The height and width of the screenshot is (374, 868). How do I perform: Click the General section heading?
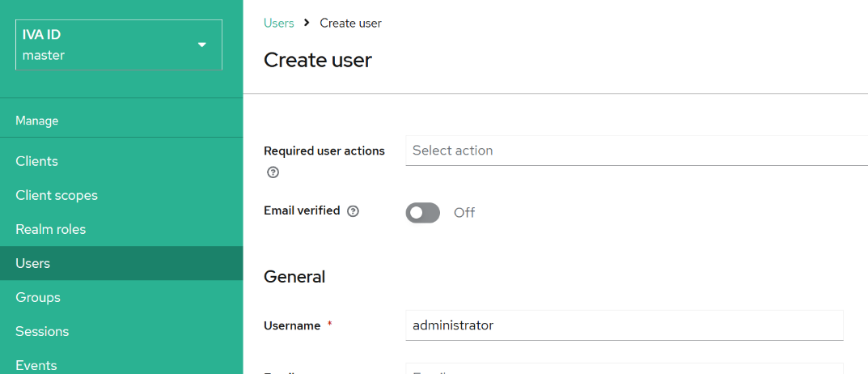(x=294, y=277)
